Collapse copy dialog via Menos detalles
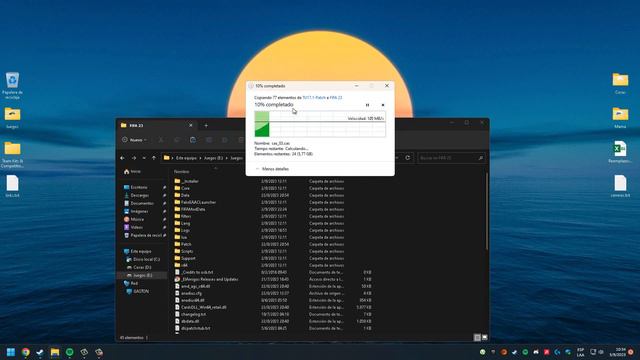The image size is (640, 360). click(x=272, y=169)
